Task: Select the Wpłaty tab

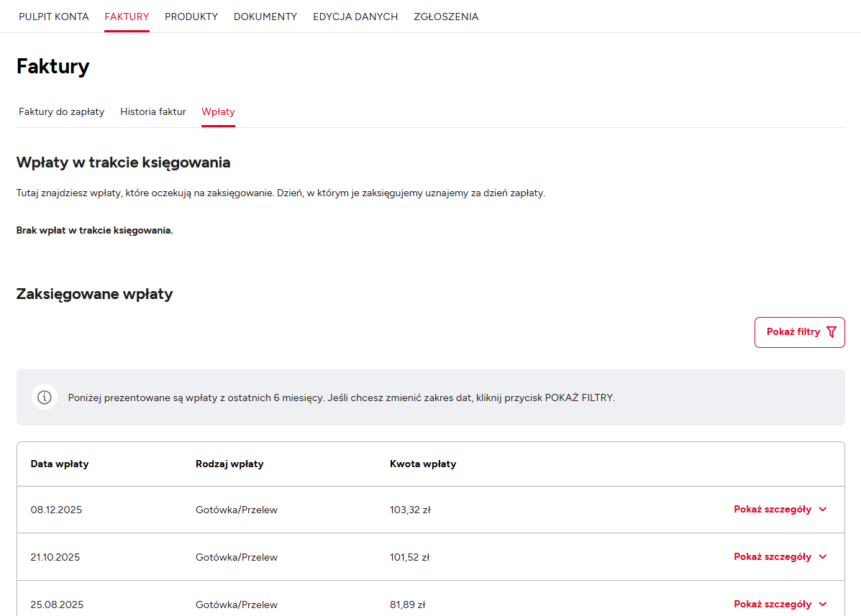Action: [x=218, y=112]
